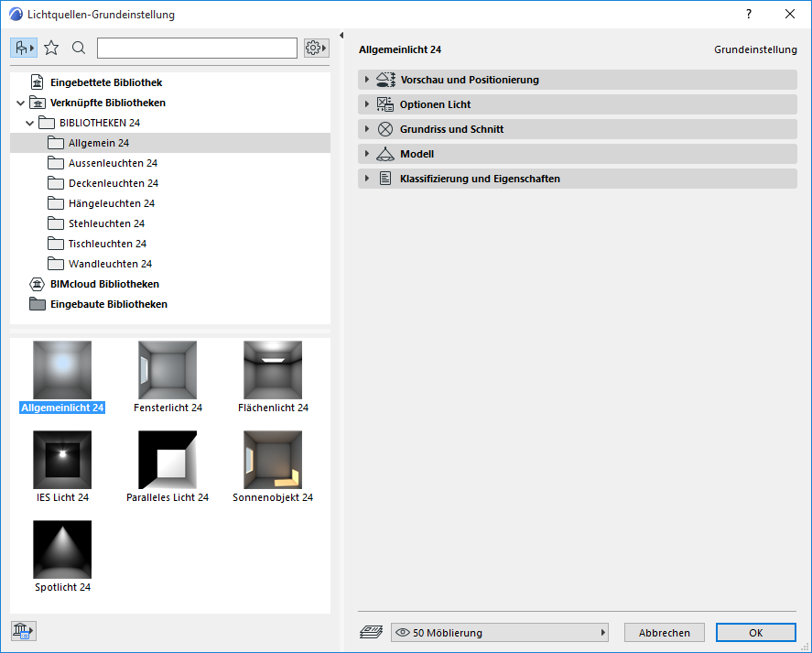Click the BIMcloud hexagon library icon
Screen dimensions: 812x653
38,284
